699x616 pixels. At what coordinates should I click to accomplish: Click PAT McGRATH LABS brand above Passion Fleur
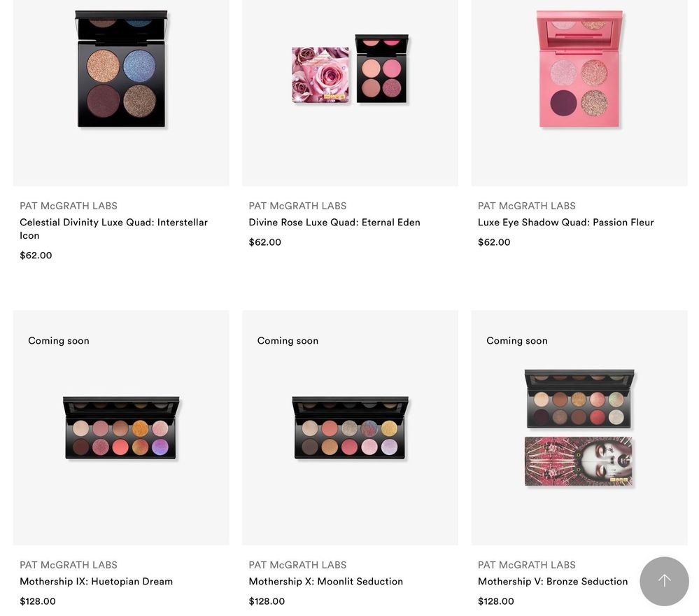tap(527, 206)
